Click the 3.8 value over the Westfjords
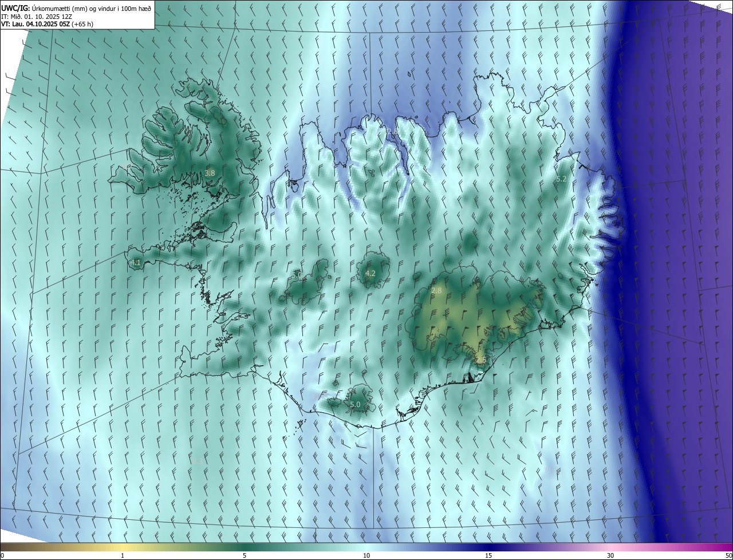This screenshot has height=560, width=733. (210, 173)
